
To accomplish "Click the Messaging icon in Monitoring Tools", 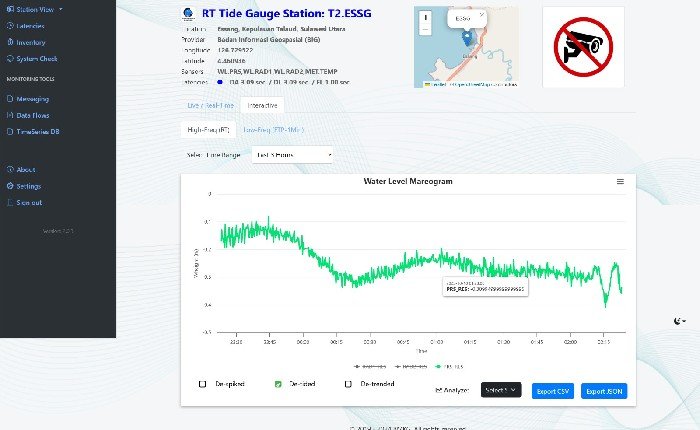I will (10, 99).
